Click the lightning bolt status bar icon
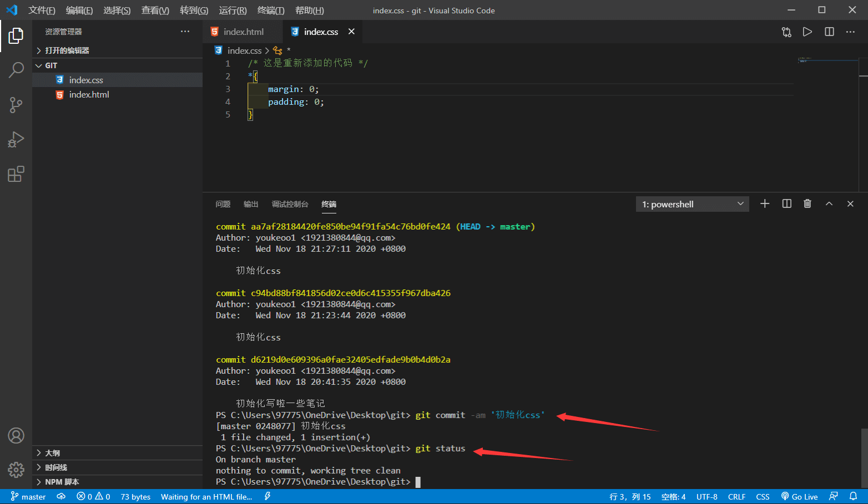This screenshot has width=868, height=504. tap(267, 497)
